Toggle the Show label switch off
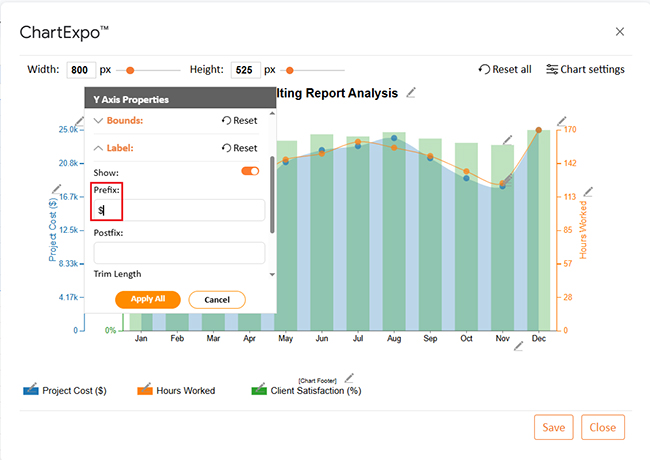650x460 pixels. [250, 171]
